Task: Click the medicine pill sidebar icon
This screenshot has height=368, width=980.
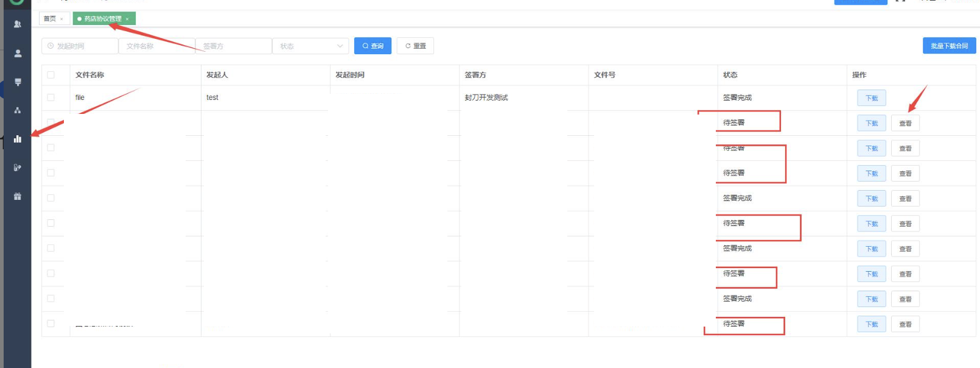Action: tap(18, 168)
